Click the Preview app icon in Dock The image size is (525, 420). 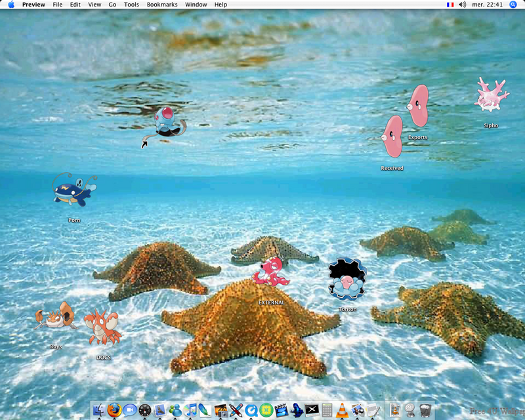coord(357,410)
